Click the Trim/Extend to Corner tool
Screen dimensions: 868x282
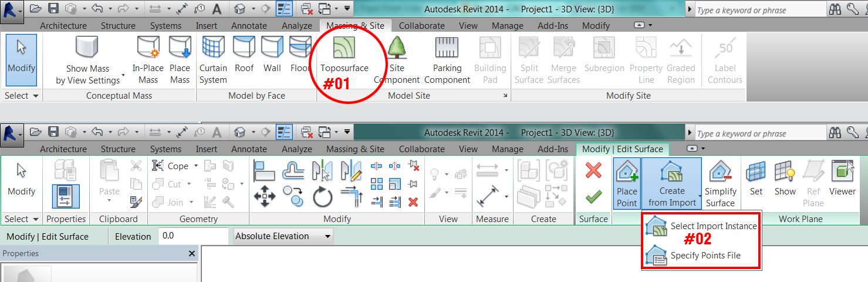[x=352, y=197]
